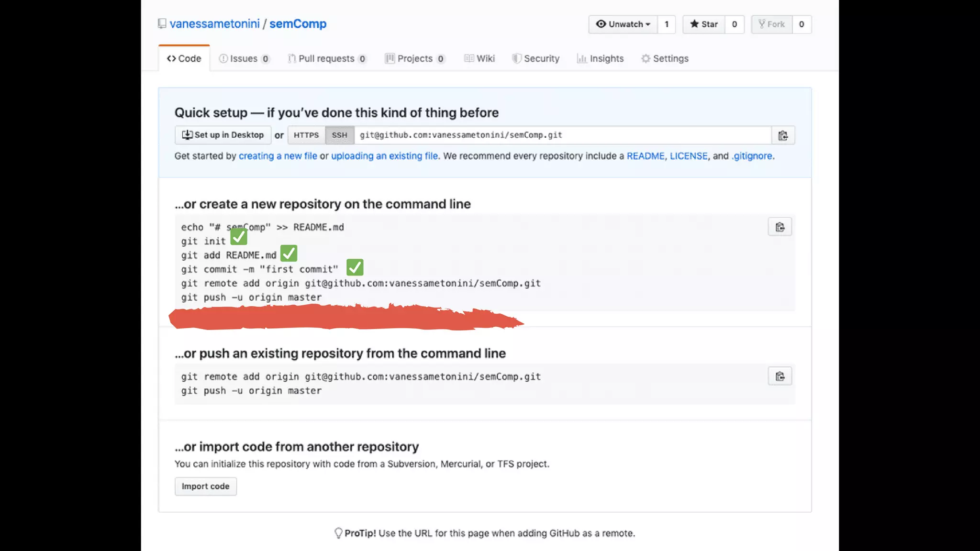The height and width of the screenshot is (551, 980).
Task: Click the repository URL text field
Action: click(x=562, y=135)
